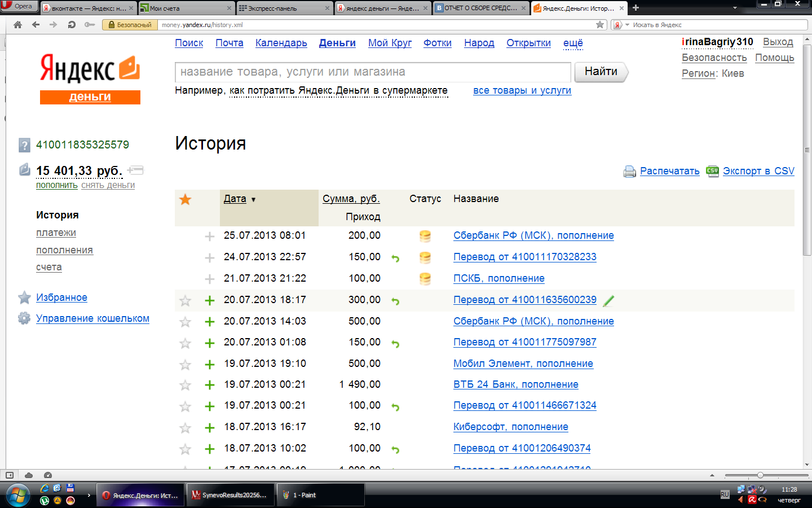Screen dimensions: 812x508
Task: Star the 20.07.2013 14:03 Сбербанк transaction
Action: 185,322
